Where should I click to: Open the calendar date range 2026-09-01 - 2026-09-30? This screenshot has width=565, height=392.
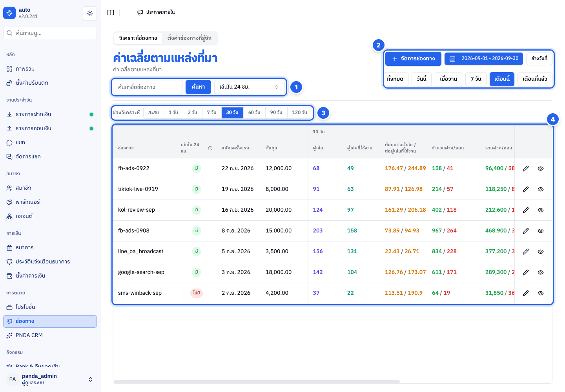pos(484,59)
